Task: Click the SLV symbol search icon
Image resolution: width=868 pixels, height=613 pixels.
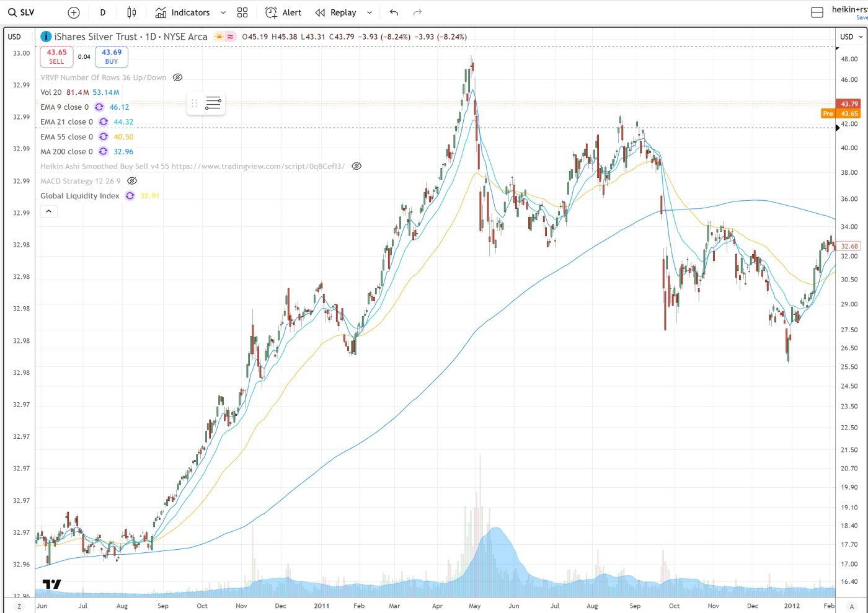Action: click(12, 12)
